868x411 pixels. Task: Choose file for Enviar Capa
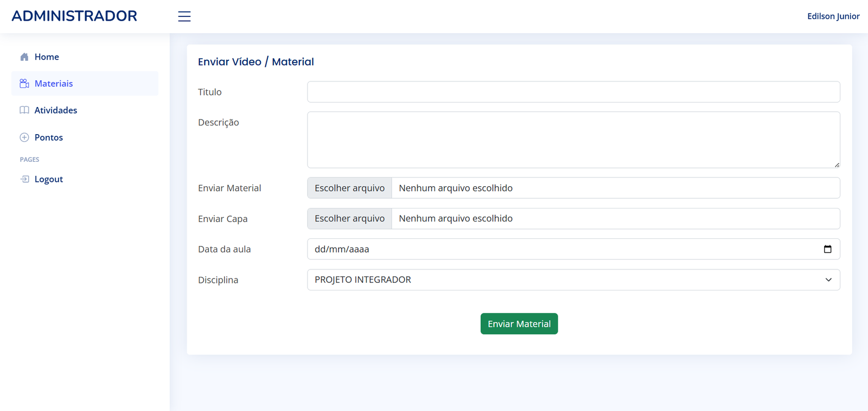(349, 218)
